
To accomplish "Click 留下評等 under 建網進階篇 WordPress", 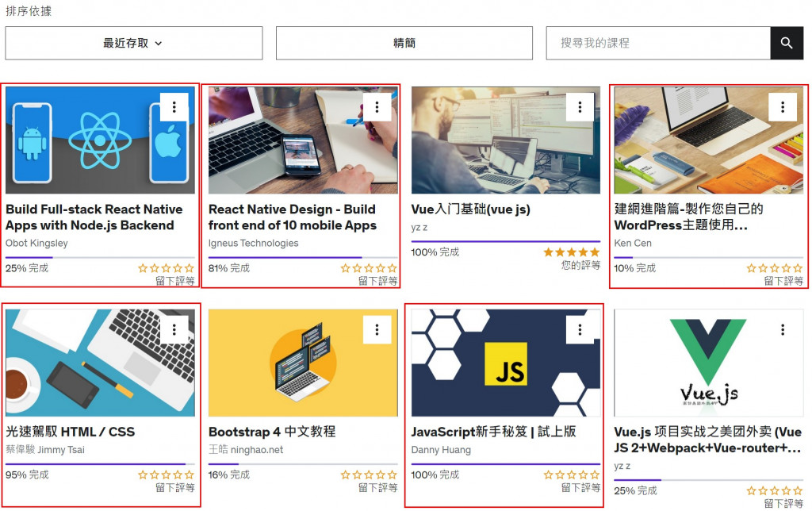I will pos(783,281).
